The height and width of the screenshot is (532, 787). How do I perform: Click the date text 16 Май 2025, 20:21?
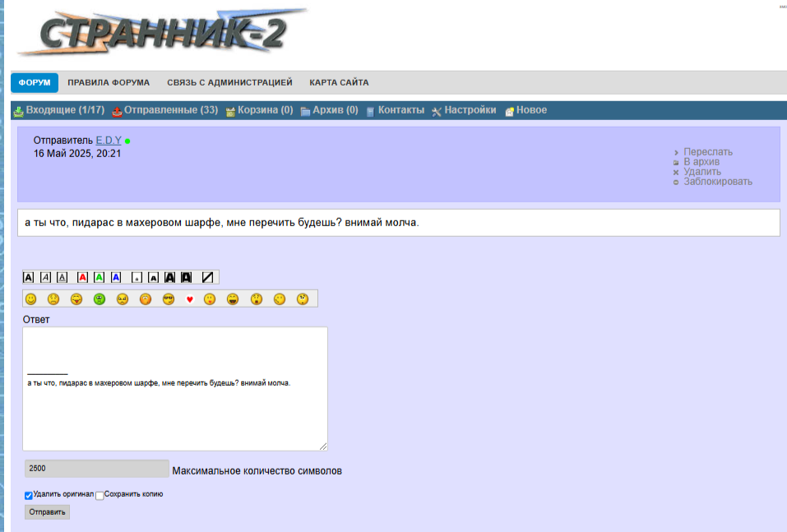[x=77, y=154]
